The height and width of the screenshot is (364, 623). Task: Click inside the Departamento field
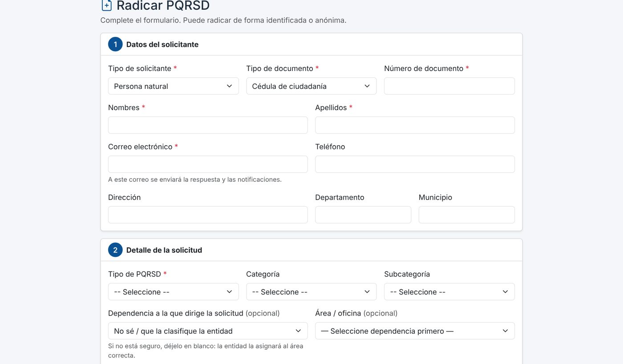363,215
